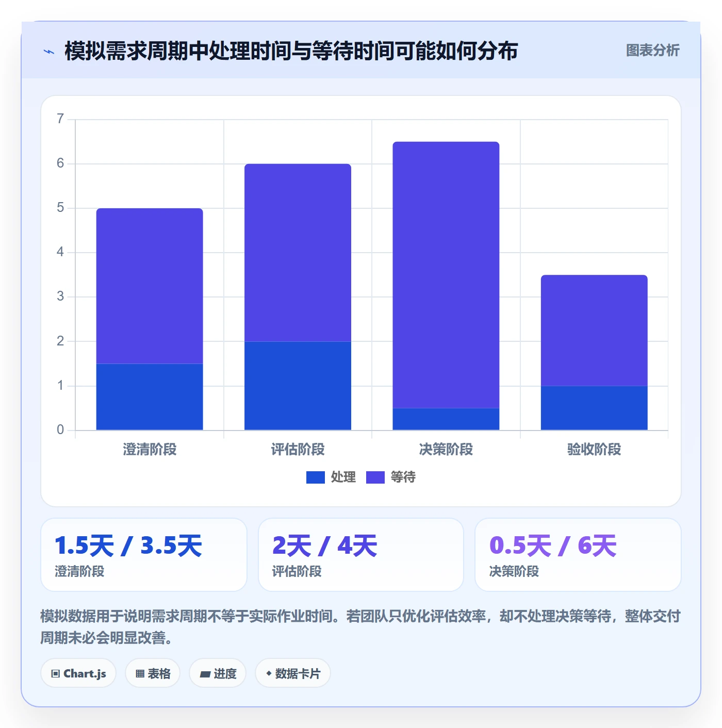
Task: Click the 0.5天 / 6天 data card
Action: coord(578,555)
